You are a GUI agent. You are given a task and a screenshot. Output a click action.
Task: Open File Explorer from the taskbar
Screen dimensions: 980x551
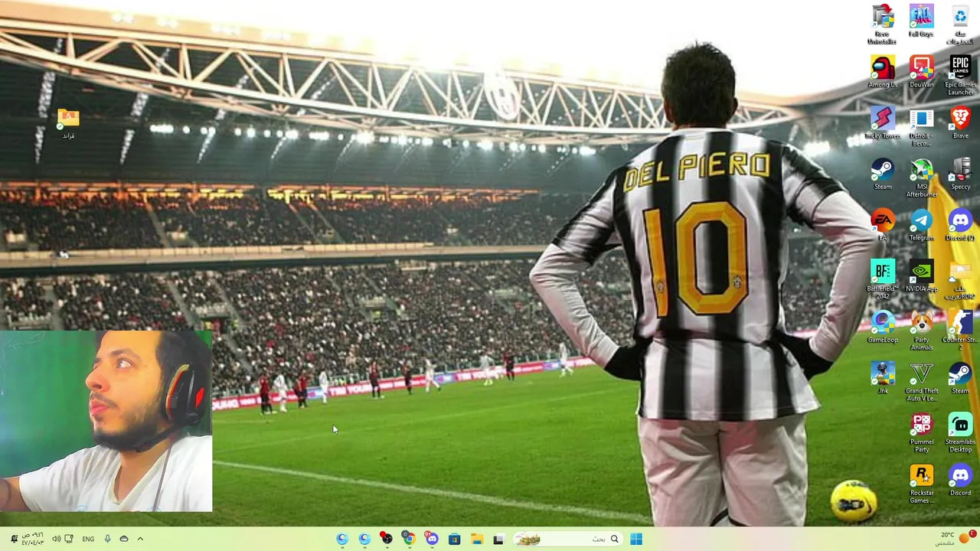[x=476, y=539]
